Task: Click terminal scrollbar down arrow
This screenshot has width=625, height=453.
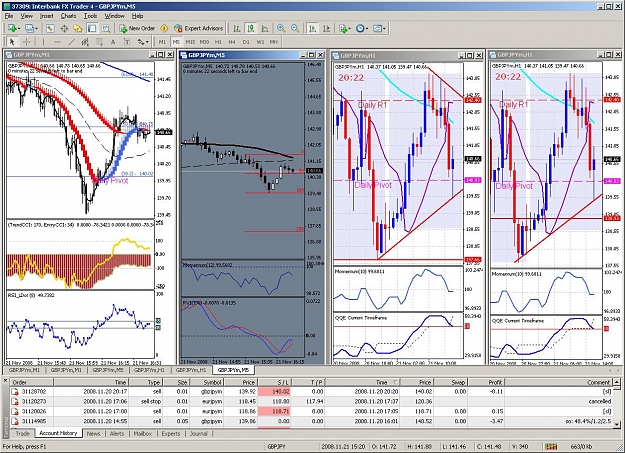Action: (617, 424)
